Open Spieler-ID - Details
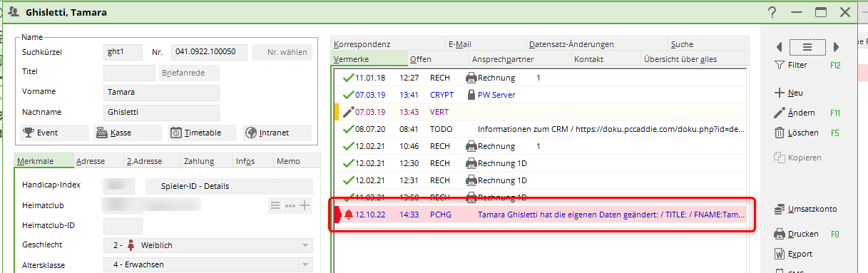The image size is (868, 273). [x=229, y=187]
